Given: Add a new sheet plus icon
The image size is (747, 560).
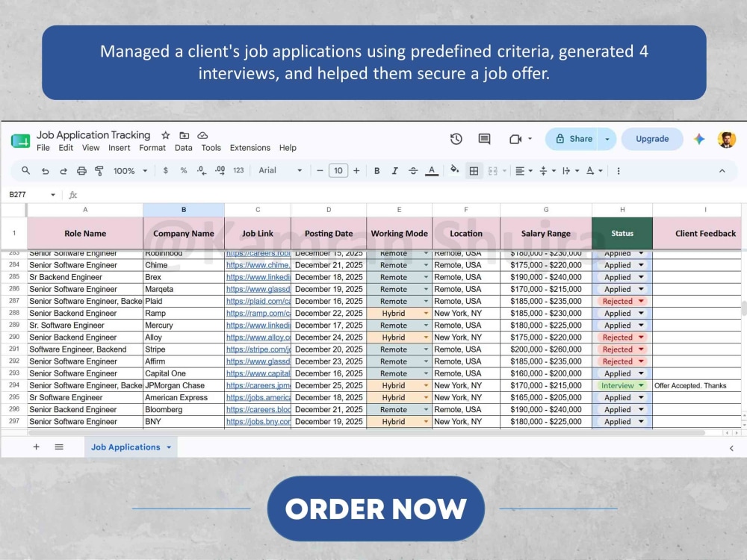Looking at the screenshot, I should click(x=36, y=447).
